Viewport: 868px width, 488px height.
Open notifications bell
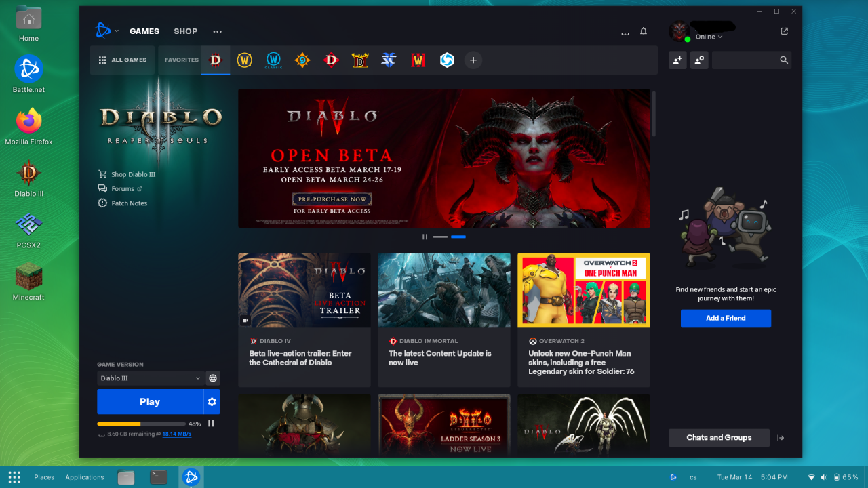[x=644, y=31]
